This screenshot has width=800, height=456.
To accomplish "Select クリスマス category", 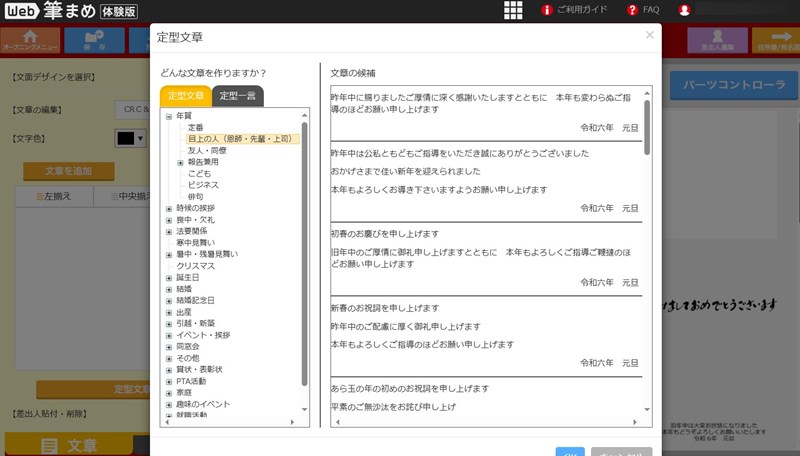I will tap(195, 266).
